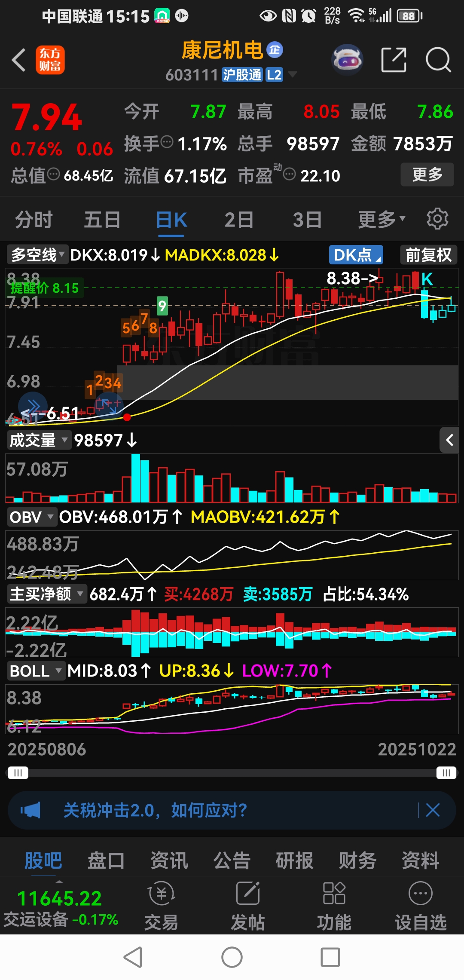464x980 pixels.
Task: Close the 关税冲击2.0 banner
Action: tap(433, 810)
